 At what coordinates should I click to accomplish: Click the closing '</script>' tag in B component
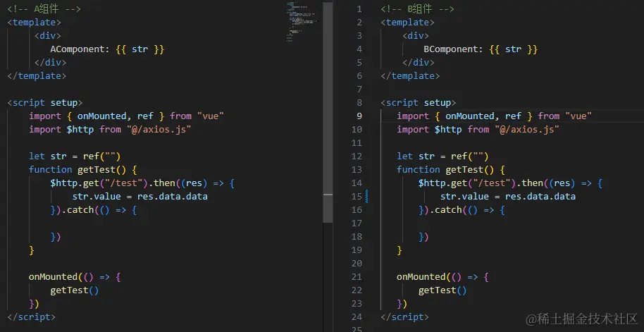click(404, 317)
